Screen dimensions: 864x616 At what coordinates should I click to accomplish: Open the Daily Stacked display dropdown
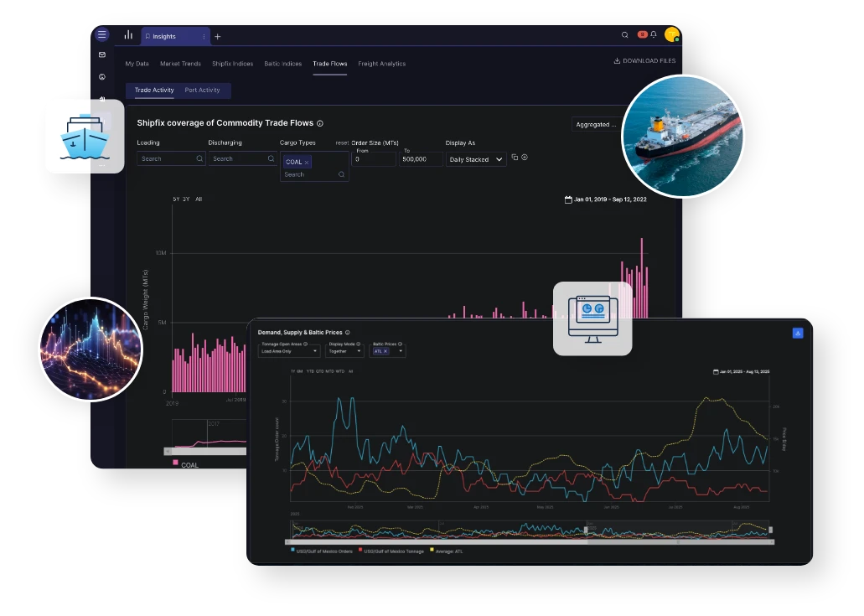[x=475, y=159]
